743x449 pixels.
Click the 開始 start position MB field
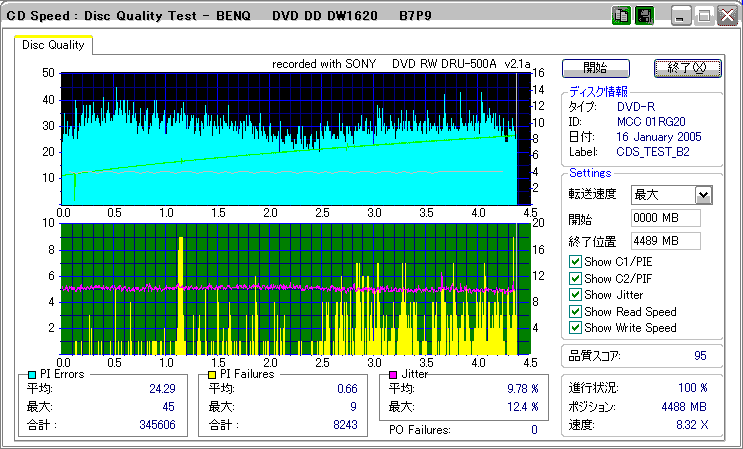[x=665, y=218]
